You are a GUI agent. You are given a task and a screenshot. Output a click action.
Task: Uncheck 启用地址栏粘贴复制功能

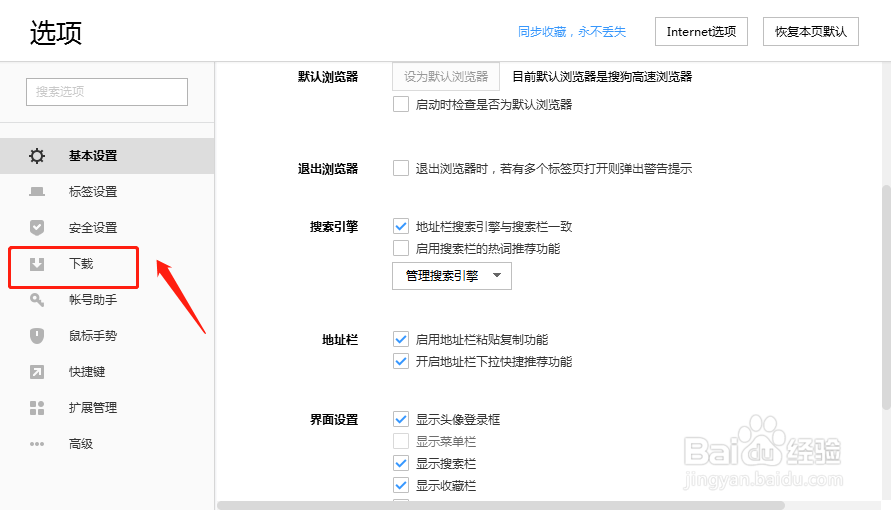(x=401, y=340)
